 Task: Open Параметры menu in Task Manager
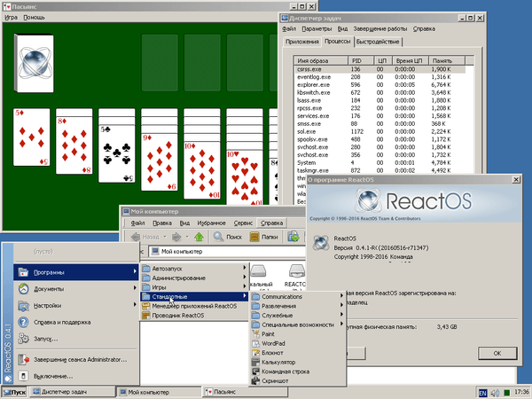coord(317,29)
